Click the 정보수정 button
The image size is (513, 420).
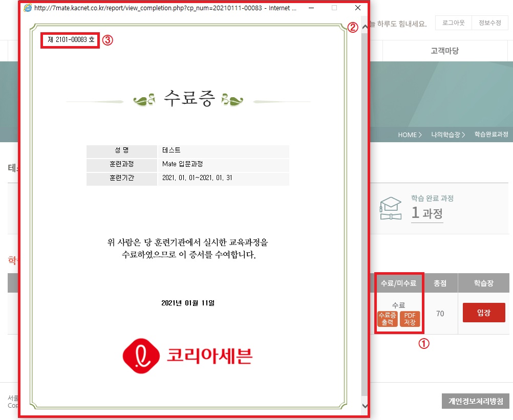pyautogui.click(x=490, y=23)
